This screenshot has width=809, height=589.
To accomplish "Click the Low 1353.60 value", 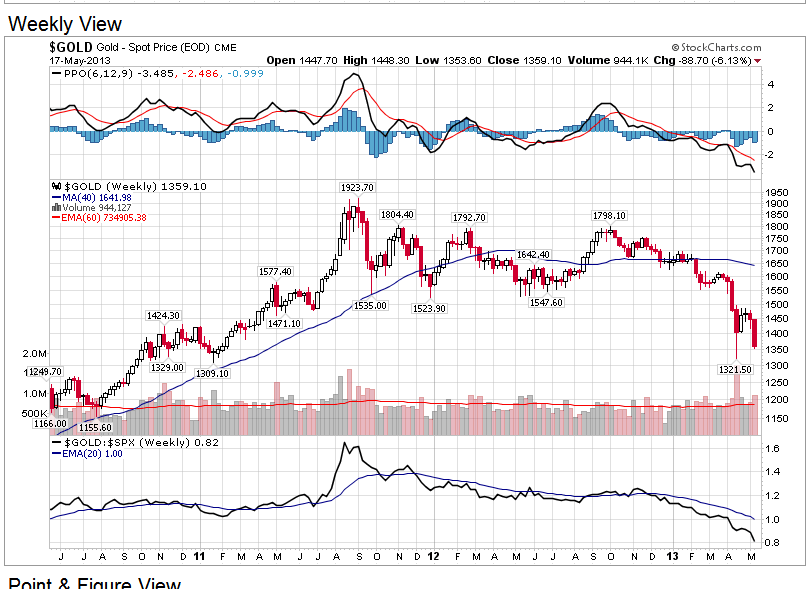I will 448,60.
